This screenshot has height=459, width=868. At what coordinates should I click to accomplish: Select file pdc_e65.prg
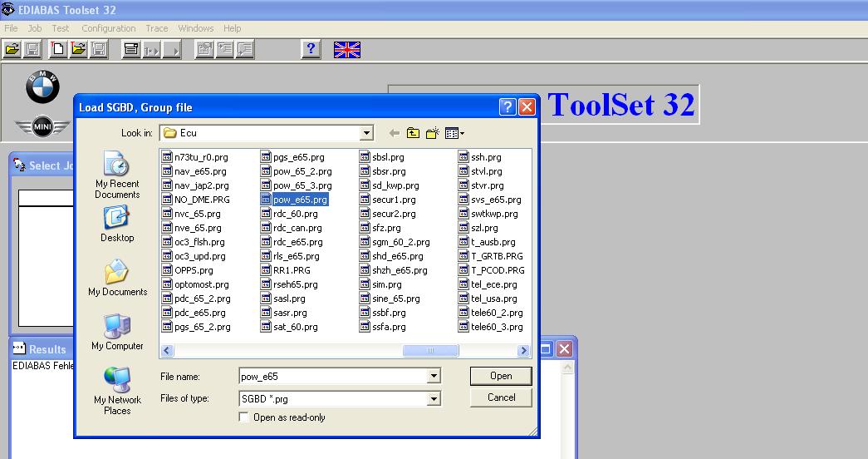pyautogui.click(x=194, y=313)
